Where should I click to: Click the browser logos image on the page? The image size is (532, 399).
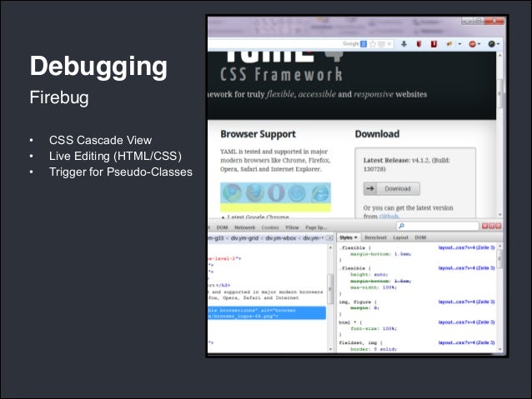[x=275, y=193]
